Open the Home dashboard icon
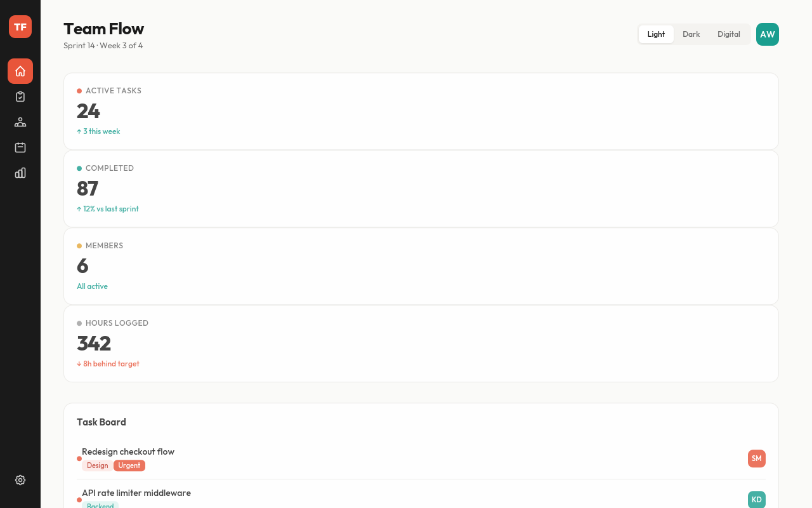 pyautogui.click(x=20, y=71)
